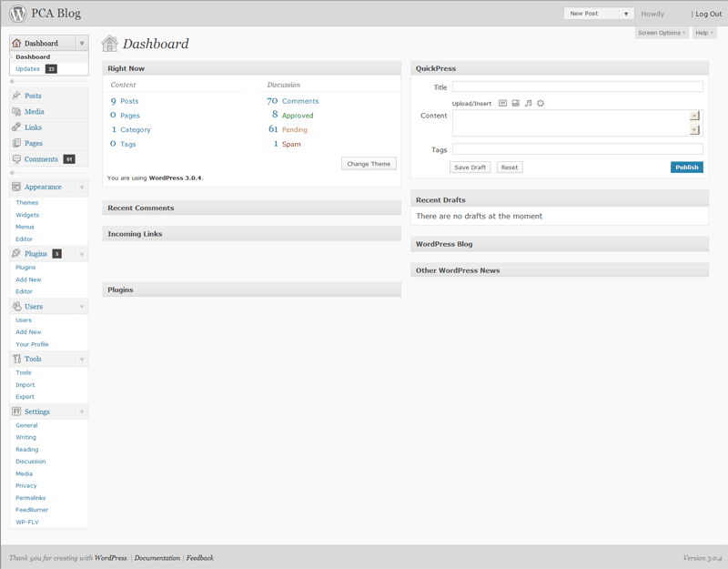
Task: Click the PCA Blog site title
Action: click(x=56, y=14)
